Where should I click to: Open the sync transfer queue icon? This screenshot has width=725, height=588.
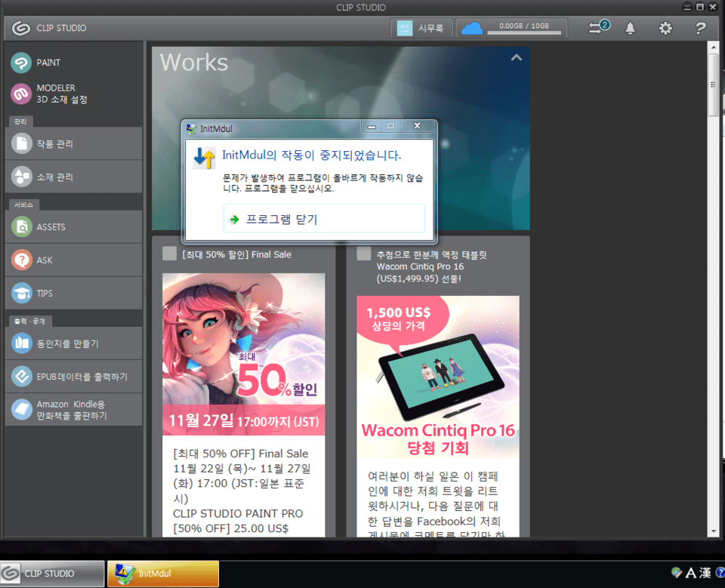click(598, 27)
